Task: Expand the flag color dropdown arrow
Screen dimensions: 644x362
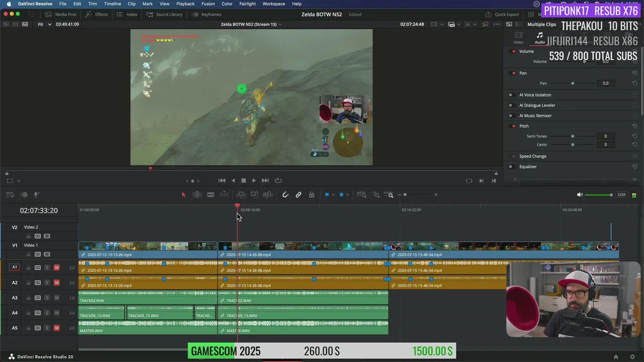Action: (x=333, y=195)
